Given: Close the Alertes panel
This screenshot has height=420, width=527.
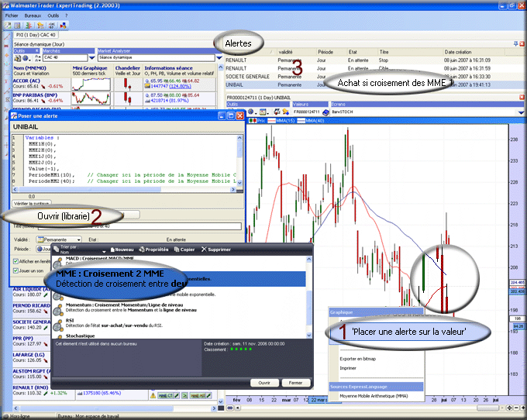Looking at the screenshot, I should pos(522,43).
